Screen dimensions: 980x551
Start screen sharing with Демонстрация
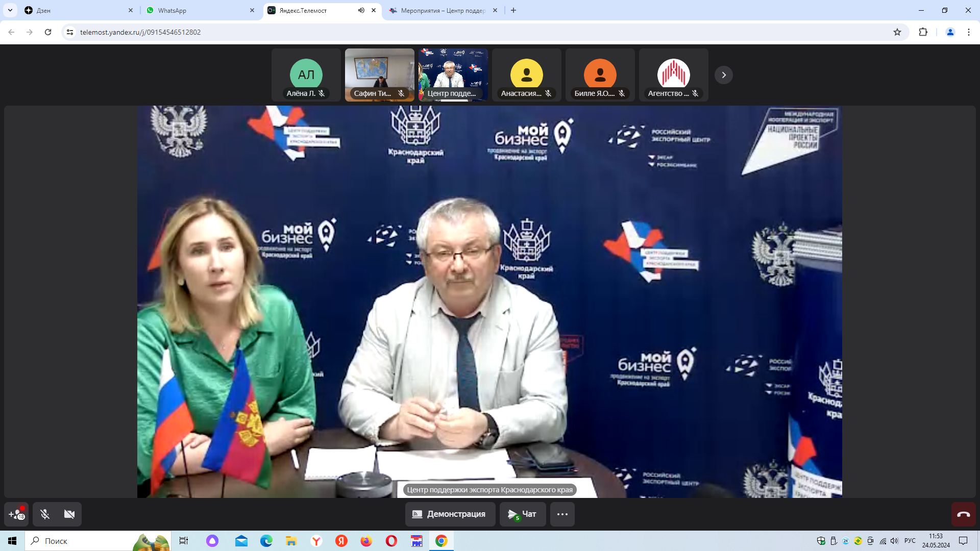tap(450, 514)
